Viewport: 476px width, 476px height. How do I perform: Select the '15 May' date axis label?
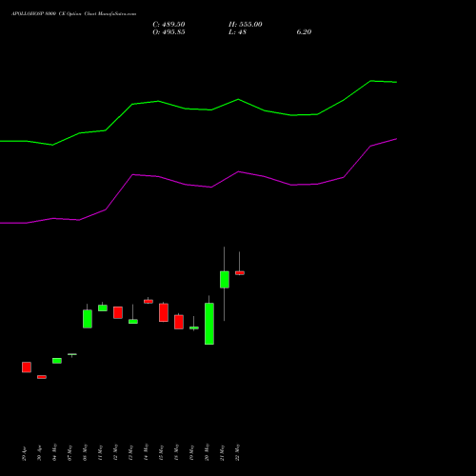162,452
